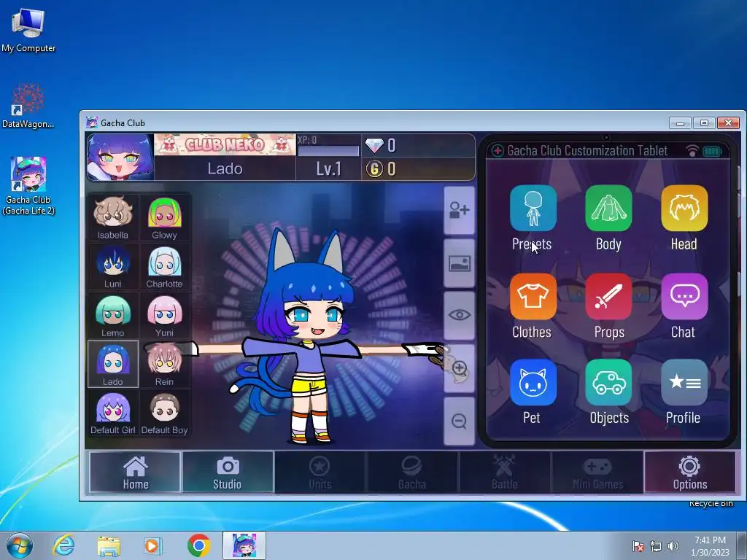Click the Club Neko banner

pyautogui.click(x=225, y=145)
